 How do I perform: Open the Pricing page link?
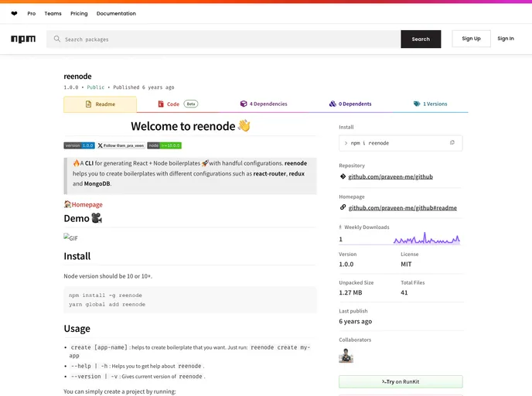click(x=79, y=14)
